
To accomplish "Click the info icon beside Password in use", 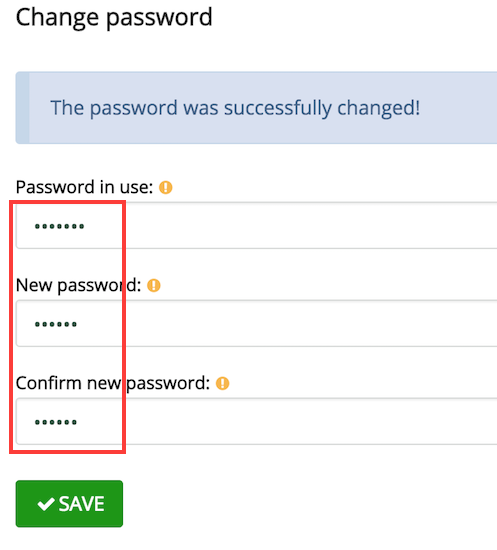I will point(166,187).
